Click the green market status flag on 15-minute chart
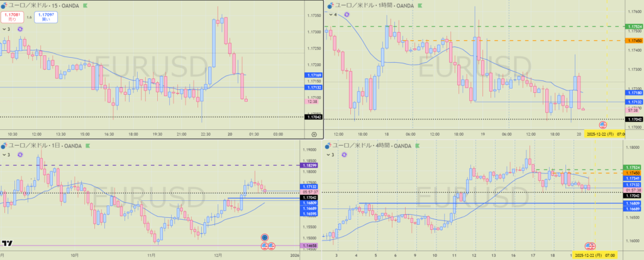Screen dimensions: 644x260 [86, 5]
